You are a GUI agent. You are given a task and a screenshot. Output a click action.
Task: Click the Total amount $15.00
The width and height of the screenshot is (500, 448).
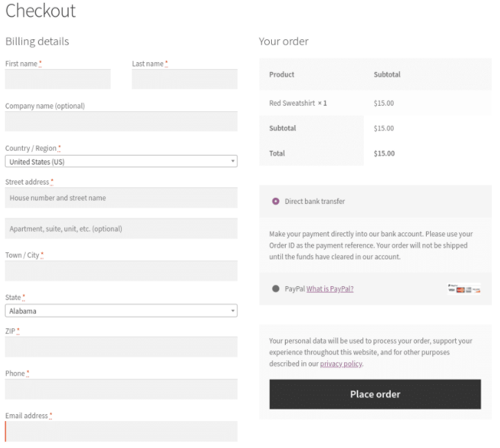(x=384, y=153)
